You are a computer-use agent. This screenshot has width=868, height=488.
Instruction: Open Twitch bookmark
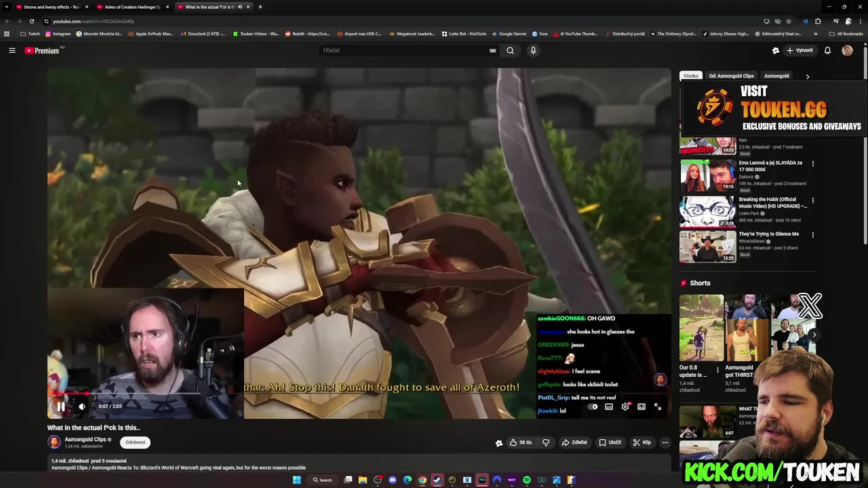point(30,33)
